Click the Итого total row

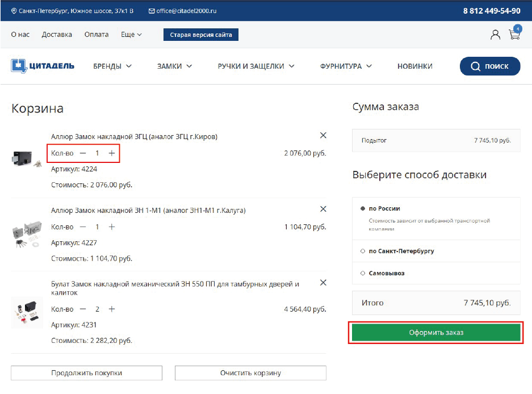pyautogui.click(x=436, y=303)
